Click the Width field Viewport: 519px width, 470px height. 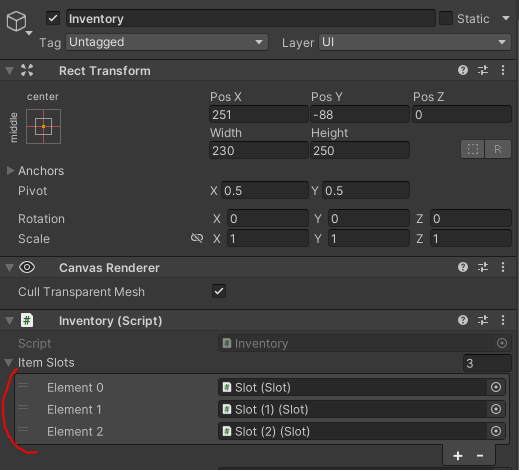click(x=259, y=150)
